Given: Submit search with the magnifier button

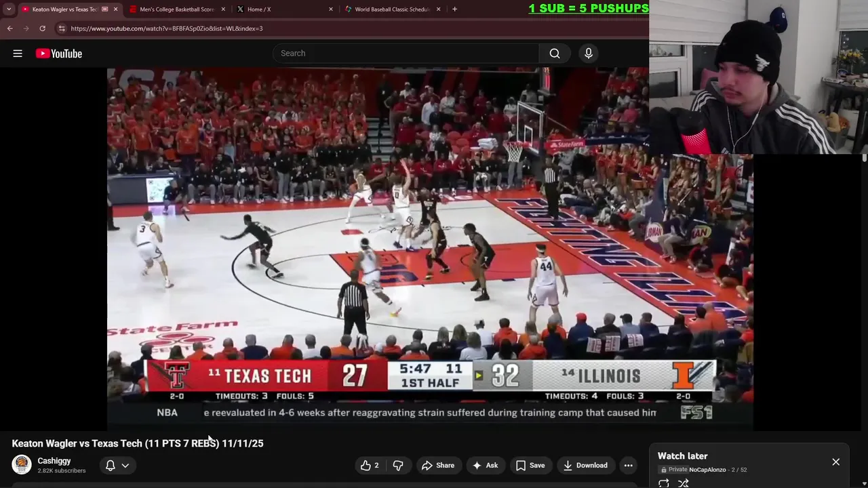Looking at the screenshot, I should (x=555, y=53).
